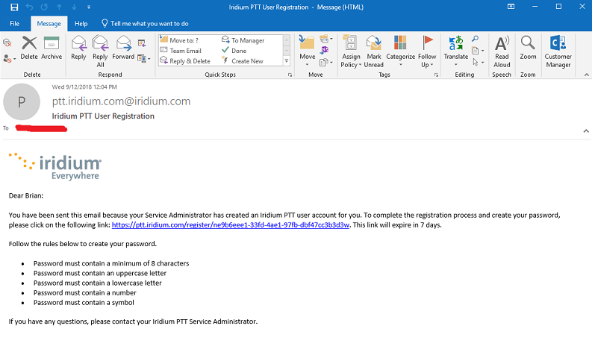
Task: Open the File tab
Action: tap(14, 23)
